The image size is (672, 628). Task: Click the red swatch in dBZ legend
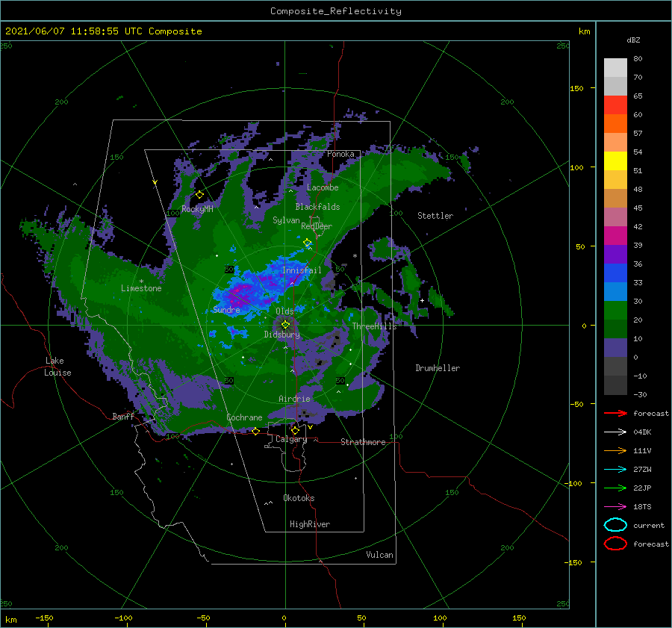[x=615, y=105]
